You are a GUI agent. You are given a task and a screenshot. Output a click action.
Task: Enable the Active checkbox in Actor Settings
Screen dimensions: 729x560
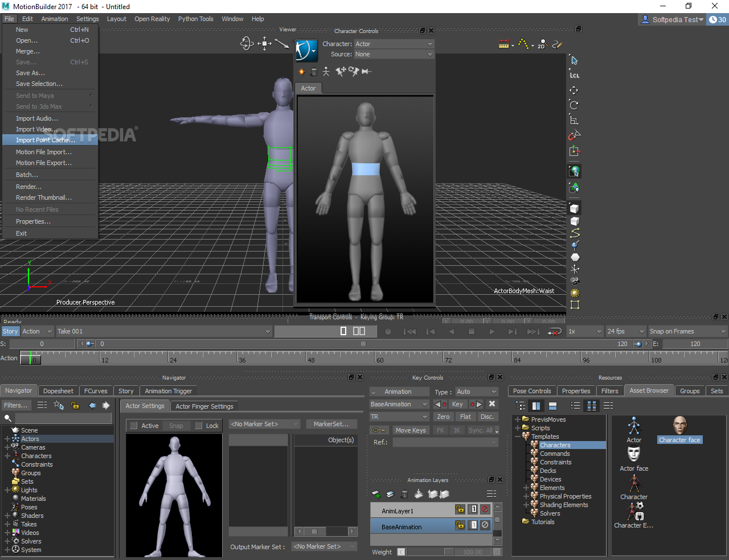click(x=134, y=426)
